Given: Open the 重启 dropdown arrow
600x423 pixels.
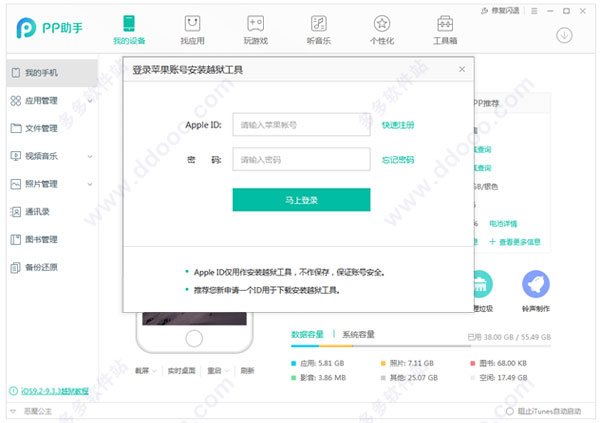Looking at the screenshot, I should click(227, 371).
